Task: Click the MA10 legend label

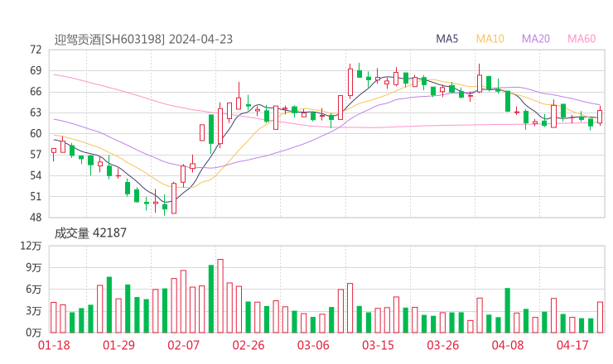Action: [490, 39]
